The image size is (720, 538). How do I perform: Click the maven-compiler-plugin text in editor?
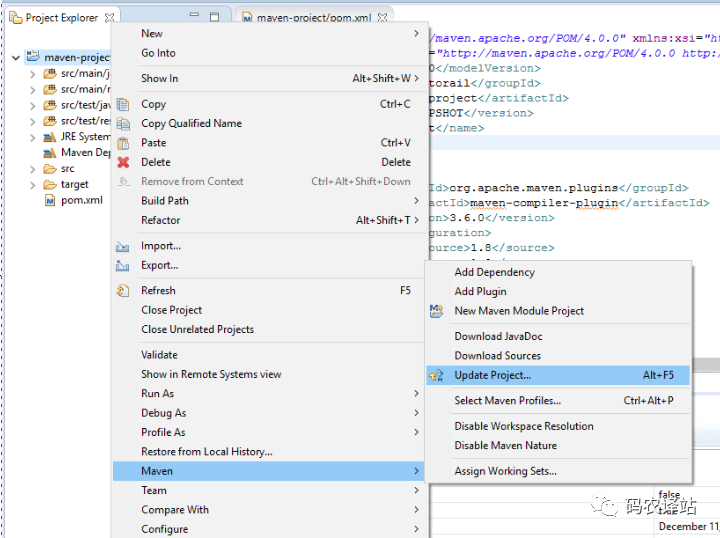544,203
